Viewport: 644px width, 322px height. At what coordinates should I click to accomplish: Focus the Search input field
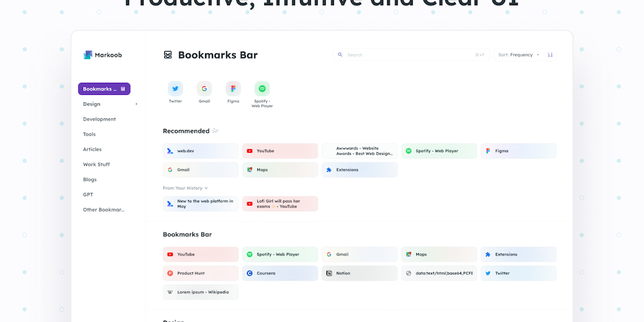411,55
